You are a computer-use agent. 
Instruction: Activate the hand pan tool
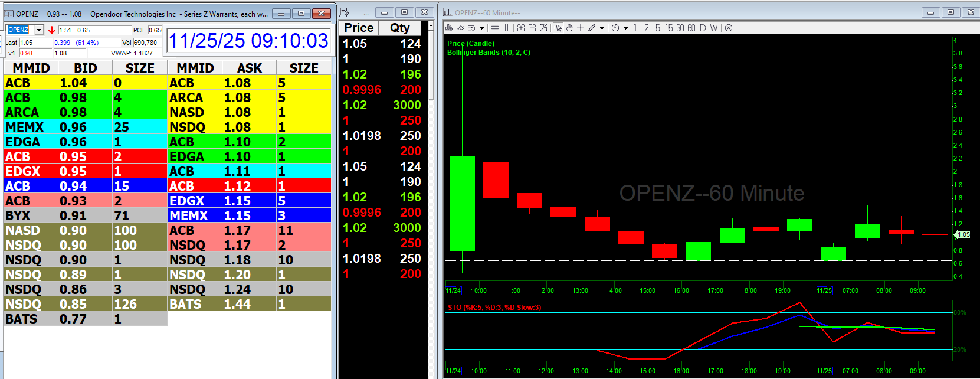569,28
